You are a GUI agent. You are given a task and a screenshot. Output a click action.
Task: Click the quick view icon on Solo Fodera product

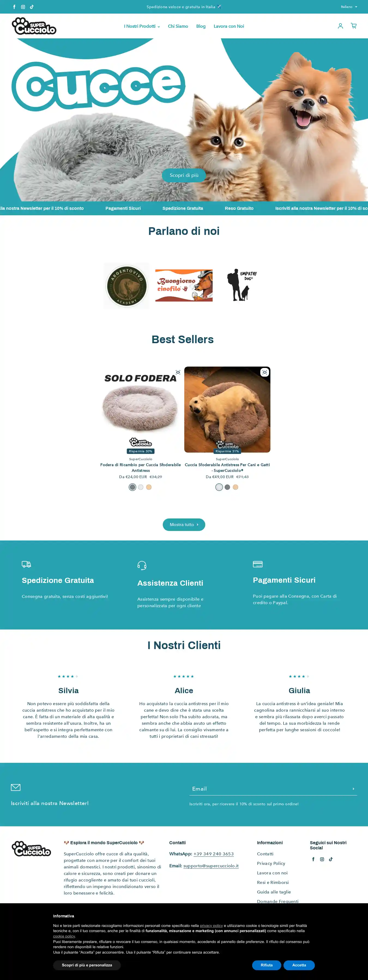pos(178,372)
